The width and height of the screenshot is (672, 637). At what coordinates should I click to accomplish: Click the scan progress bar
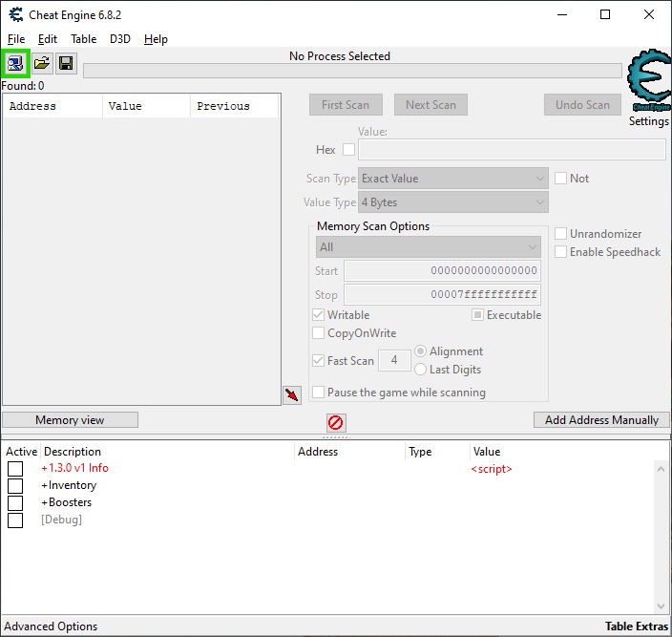tap(352, 71)
